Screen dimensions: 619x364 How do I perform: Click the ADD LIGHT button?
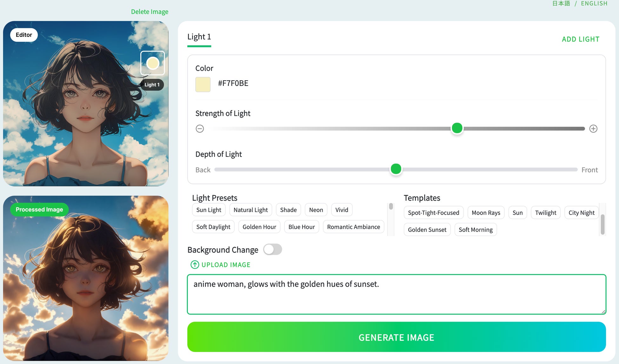click(x=580, y=39)
